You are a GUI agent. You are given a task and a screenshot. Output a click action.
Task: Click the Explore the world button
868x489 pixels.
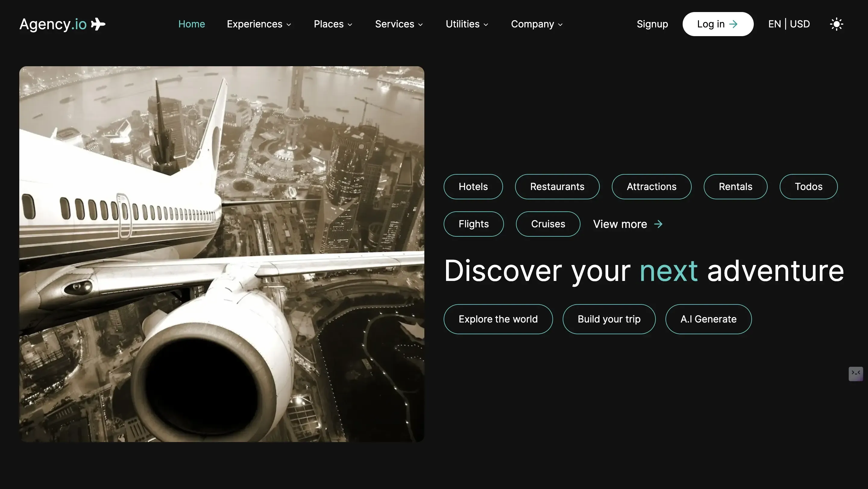(x=498, y=319)
